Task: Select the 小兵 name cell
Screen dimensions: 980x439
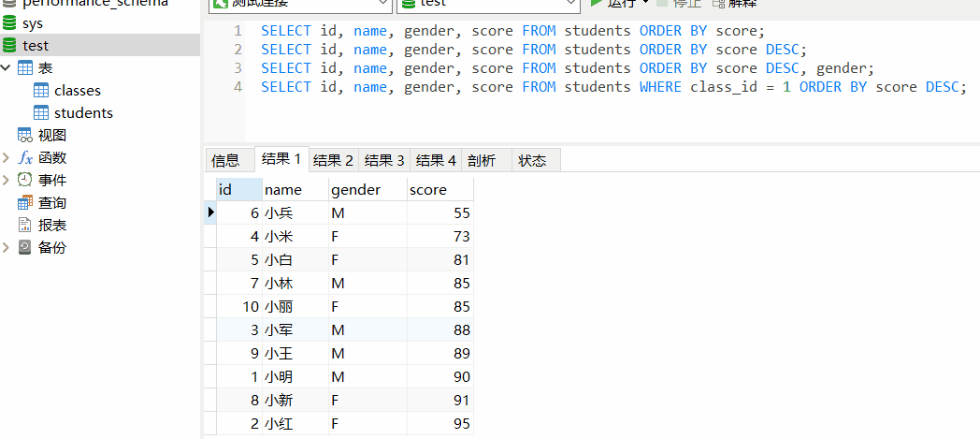Action: tap(295, 213)
